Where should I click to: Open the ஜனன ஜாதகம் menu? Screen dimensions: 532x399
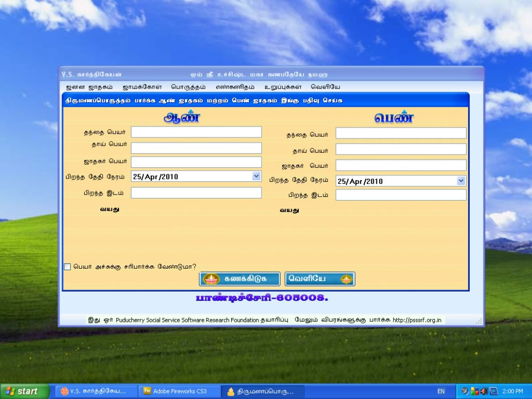tap(89, 87)
